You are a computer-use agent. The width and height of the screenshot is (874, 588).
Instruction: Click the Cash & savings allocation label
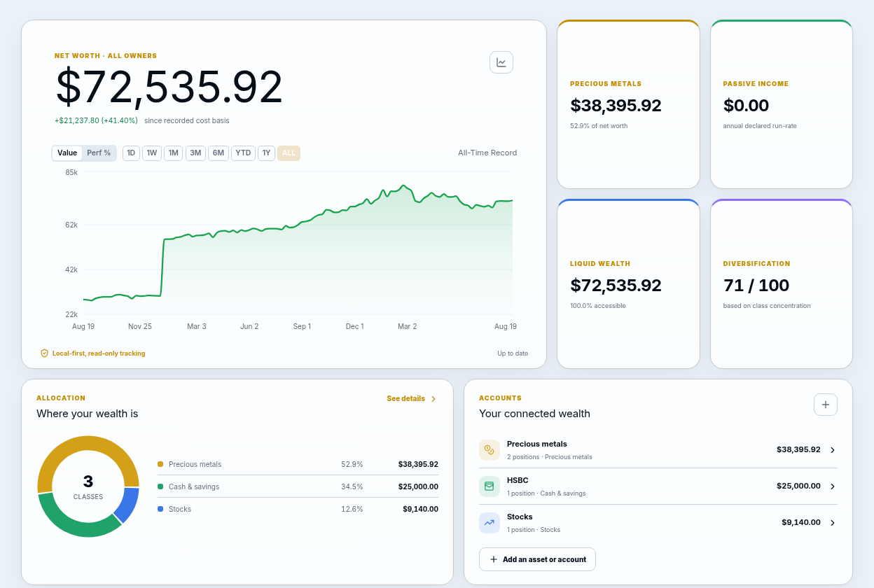pos(194,486)
